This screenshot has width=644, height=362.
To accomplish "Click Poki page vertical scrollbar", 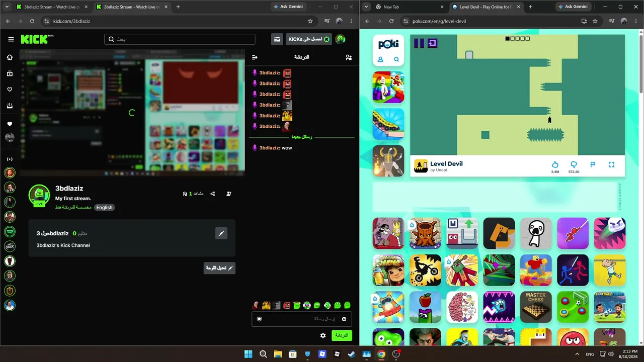I will (x=640, y=65).
